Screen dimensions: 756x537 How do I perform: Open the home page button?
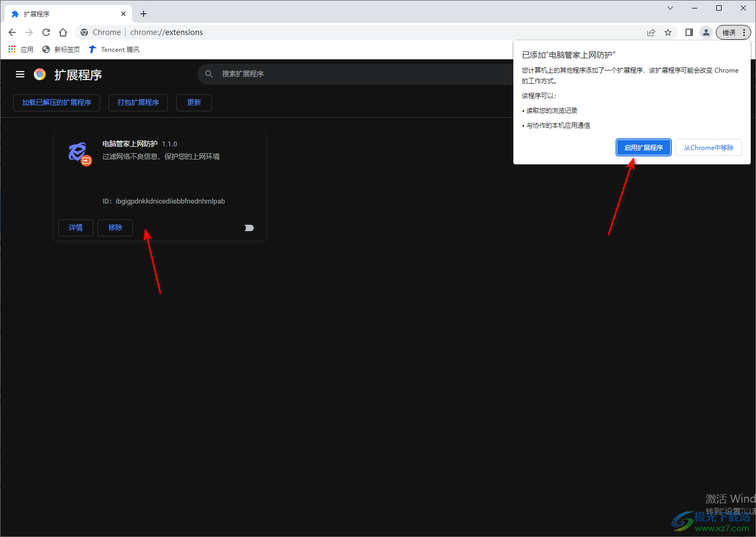pyautogui.click(x=63, y=32)
